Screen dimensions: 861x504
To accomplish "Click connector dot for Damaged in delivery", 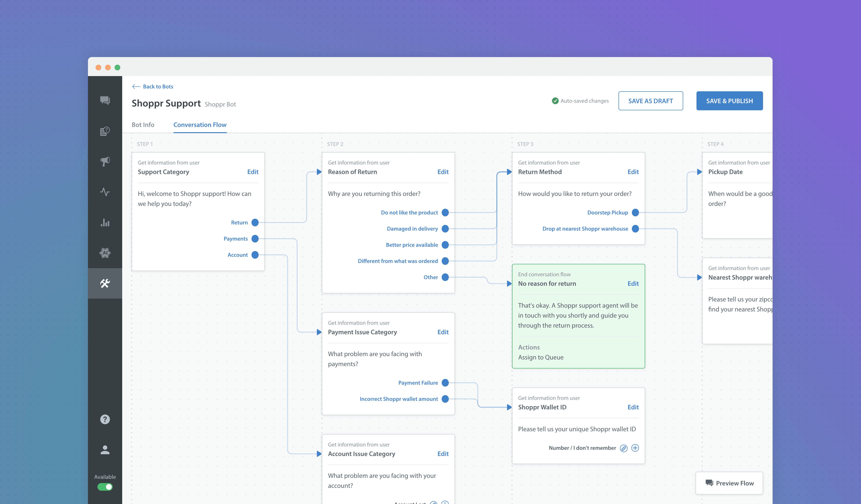I will pos(445,229).
